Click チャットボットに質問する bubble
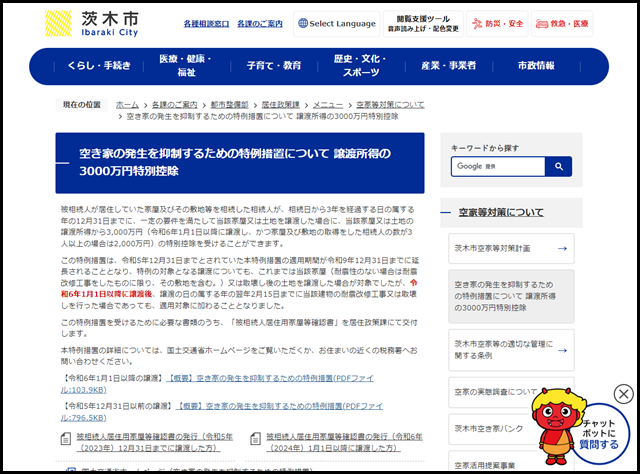This screenshot has width=640, height=474. (x=599, y=434)
